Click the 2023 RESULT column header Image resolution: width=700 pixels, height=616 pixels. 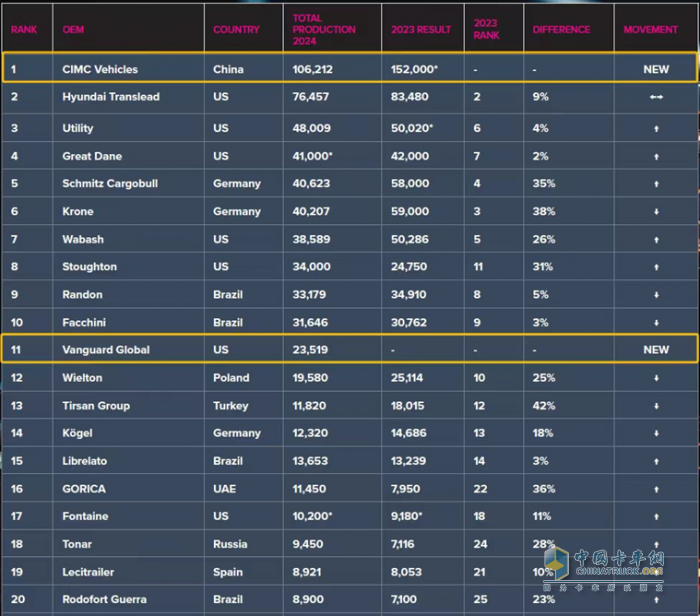tap(420, 30)
